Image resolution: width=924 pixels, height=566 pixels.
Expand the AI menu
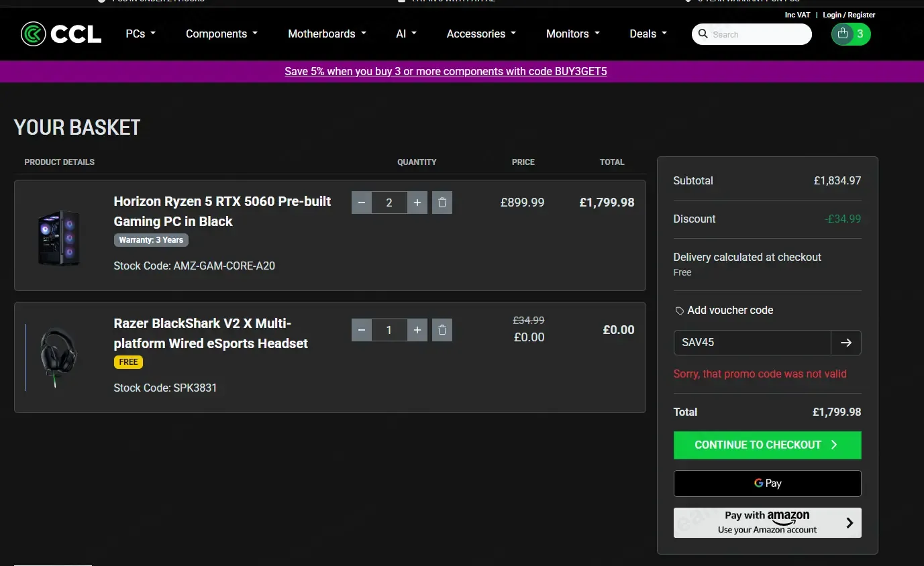coord(407,34)
